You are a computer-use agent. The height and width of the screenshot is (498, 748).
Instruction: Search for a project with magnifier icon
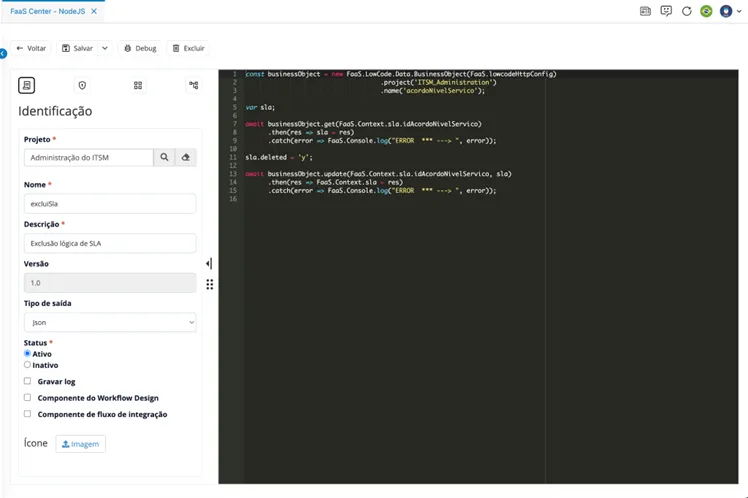164,157
